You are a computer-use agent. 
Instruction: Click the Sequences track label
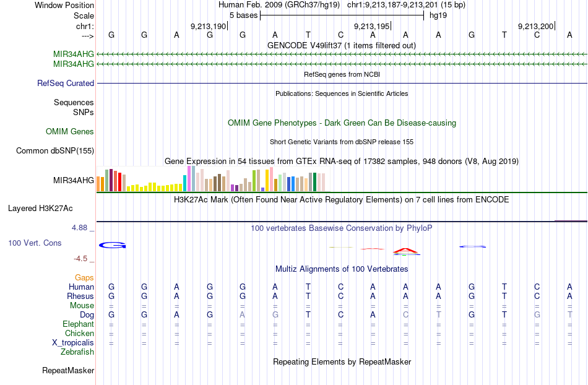pyautogui.click(x=74, y=102)
